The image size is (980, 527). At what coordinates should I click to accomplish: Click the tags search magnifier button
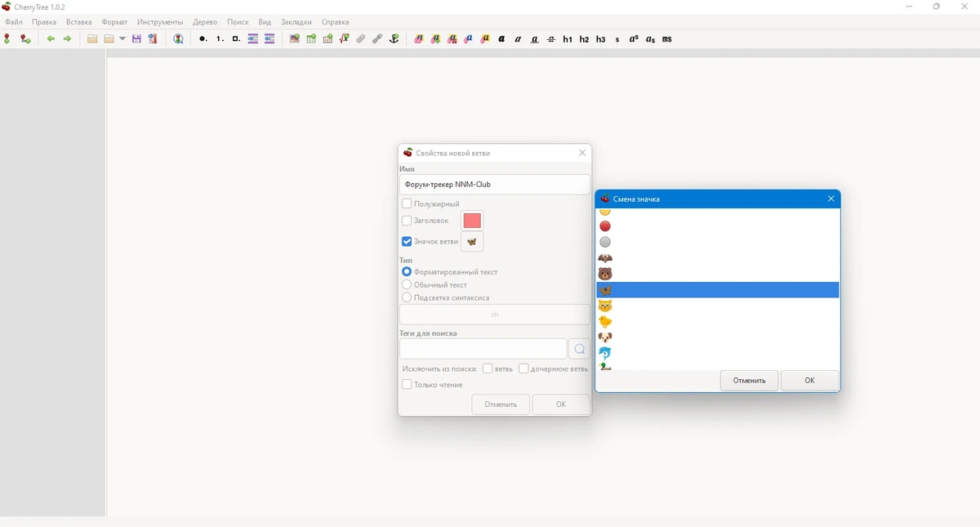(x=579, y=349)
